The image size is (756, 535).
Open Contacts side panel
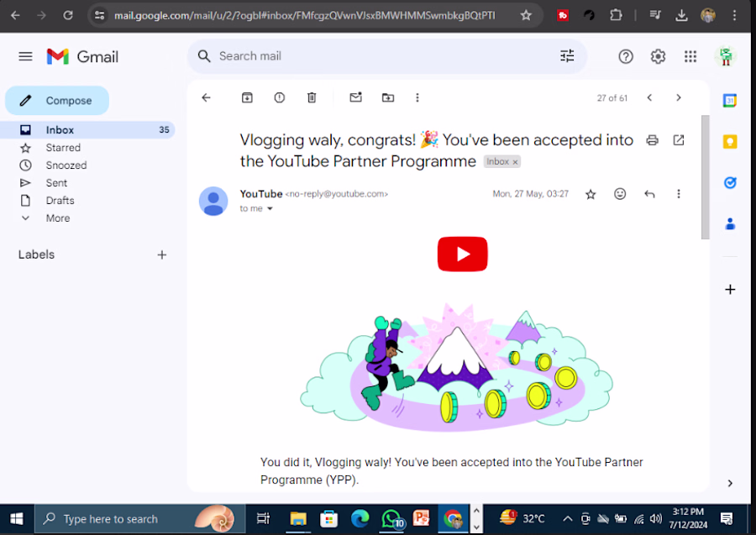pos(729,223)
